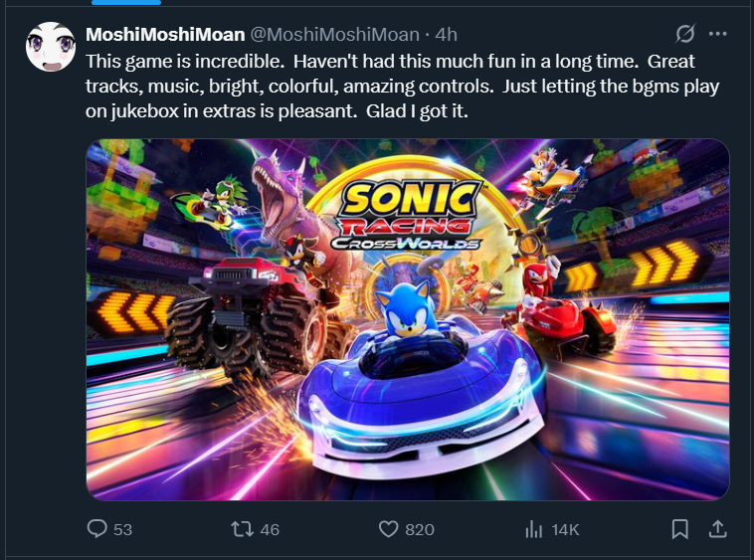Click the 4h timestamp link
Viewport: 754px width, 560px height.
[447, 35]
